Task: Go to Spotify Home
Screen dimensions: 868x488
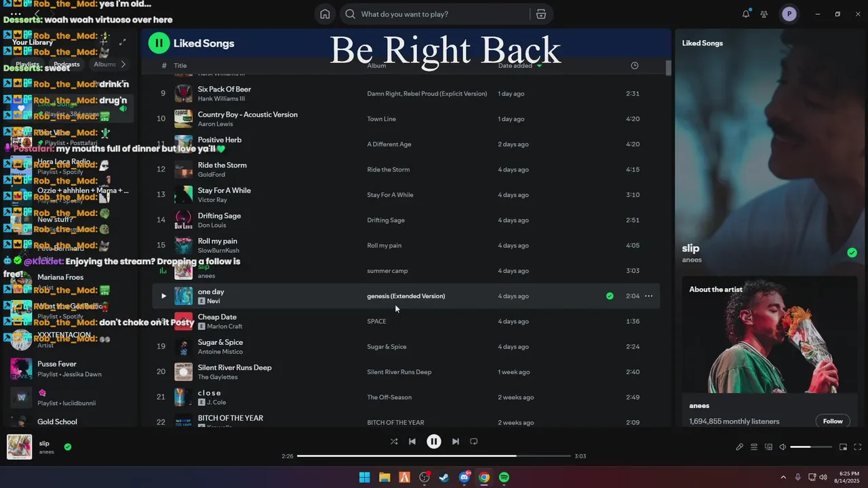Action: tap(325, 14)
